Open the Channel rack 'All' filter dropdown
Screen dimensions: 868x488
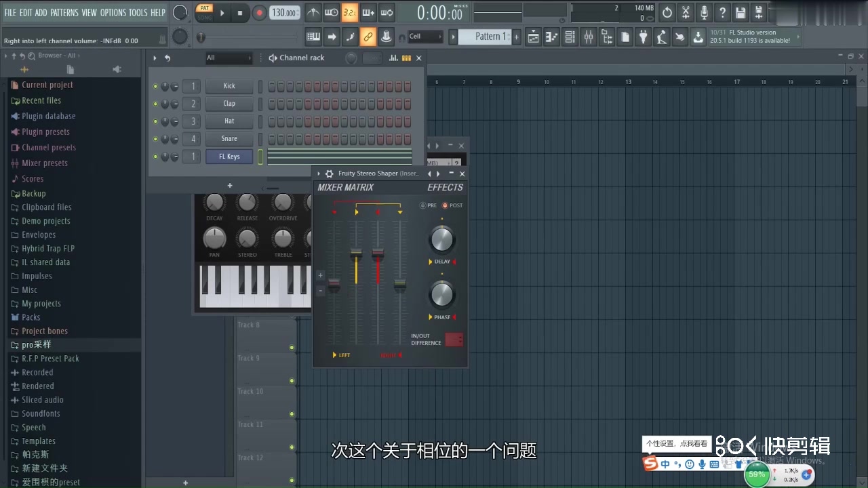click(x=229, y=58)
